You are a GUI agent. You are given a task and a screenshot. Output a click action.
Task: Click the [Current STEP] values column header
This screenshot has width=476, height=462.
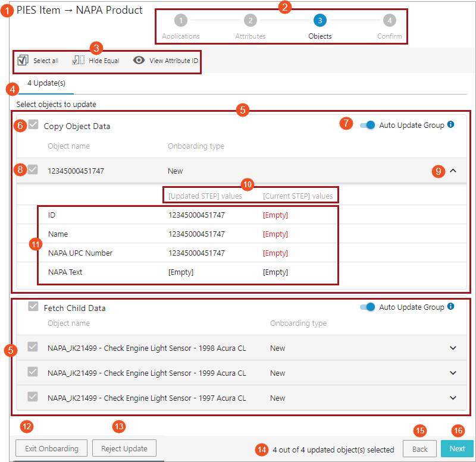coord(298,196)
